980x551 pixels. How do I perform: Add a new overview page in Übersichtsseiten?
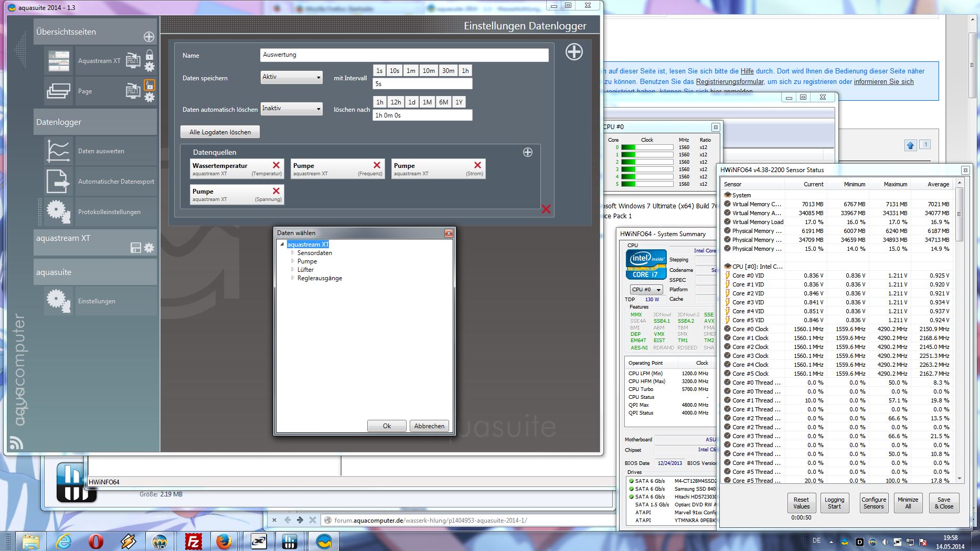[149, 37]
